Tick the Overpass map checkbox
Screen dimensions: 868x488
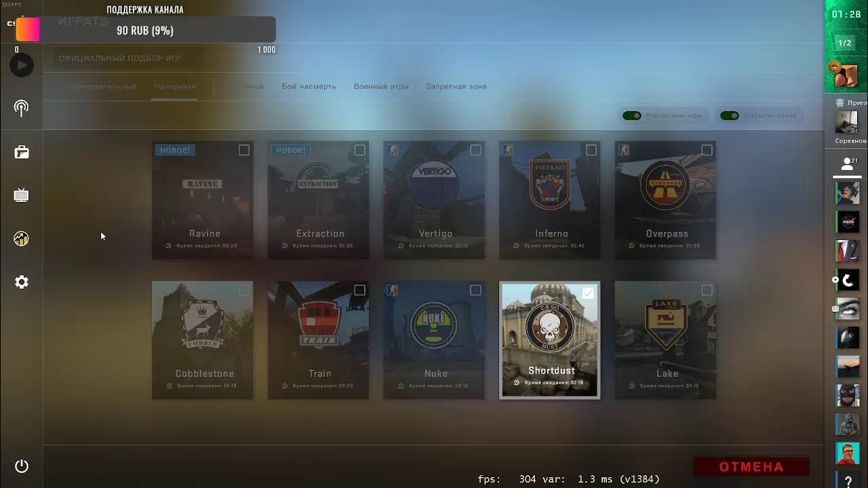coord(707,150)
